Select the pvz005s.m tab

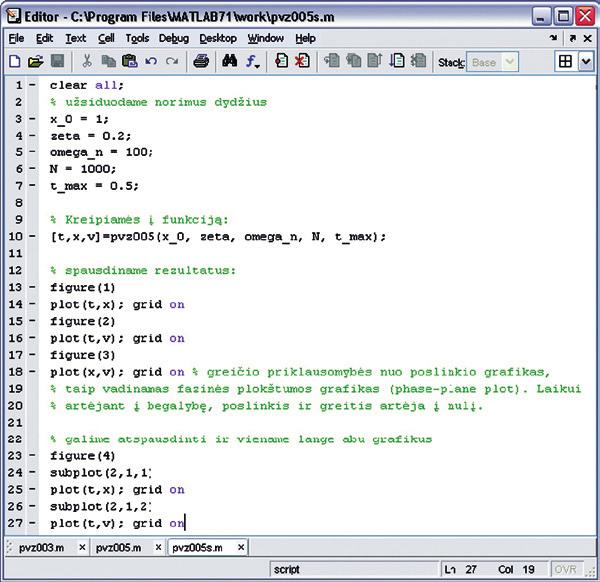pyautogui.click(x=197, y=548)
